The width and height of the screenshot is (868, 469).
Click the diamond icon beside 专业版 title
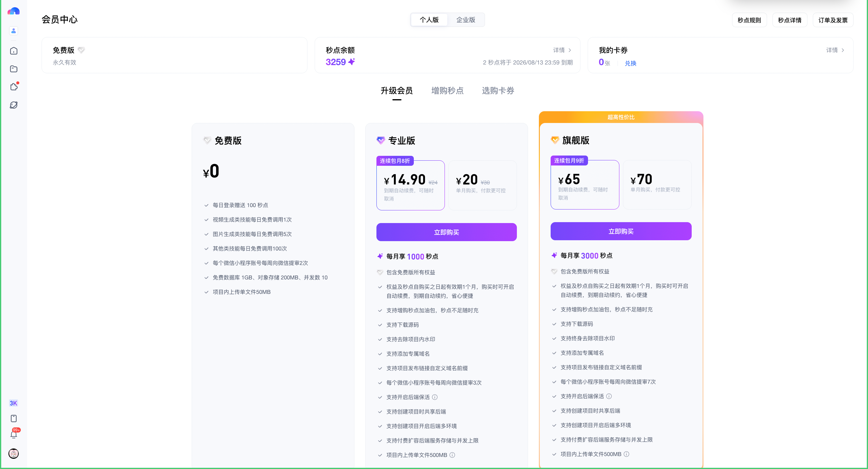(x=381, y=140)
